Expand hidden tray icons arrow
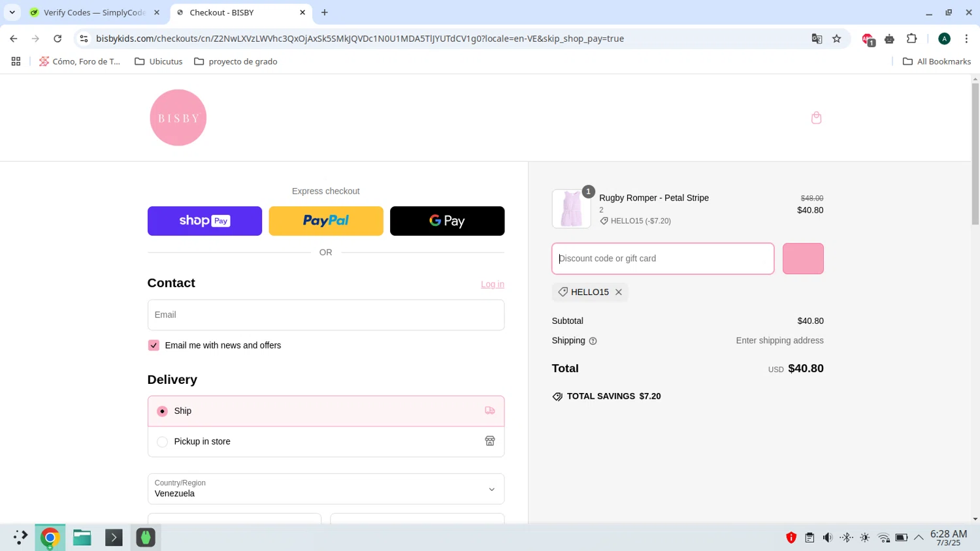 pos(919,538)
